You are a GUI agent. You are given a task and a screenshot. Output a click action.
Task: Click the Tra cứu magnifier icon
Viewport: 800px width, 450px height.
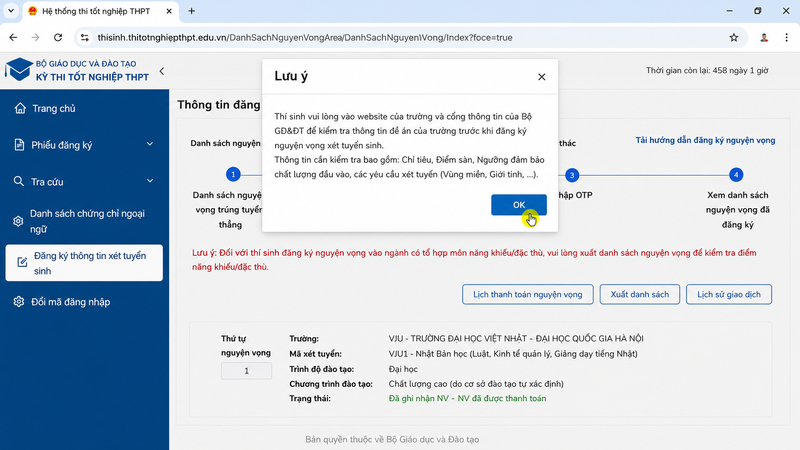pyautogui.click(x=19, y=181)
